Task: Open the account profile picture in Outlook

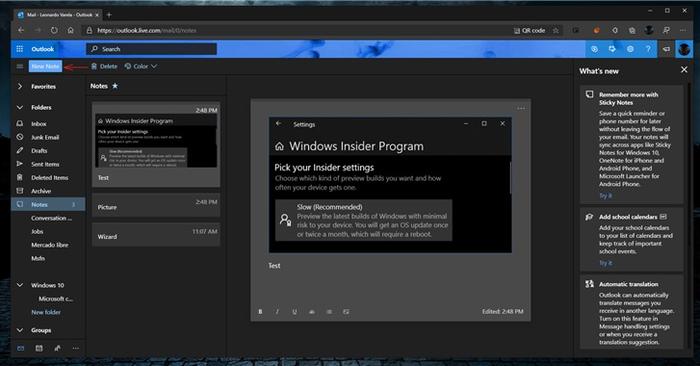Action: point(684,49)
